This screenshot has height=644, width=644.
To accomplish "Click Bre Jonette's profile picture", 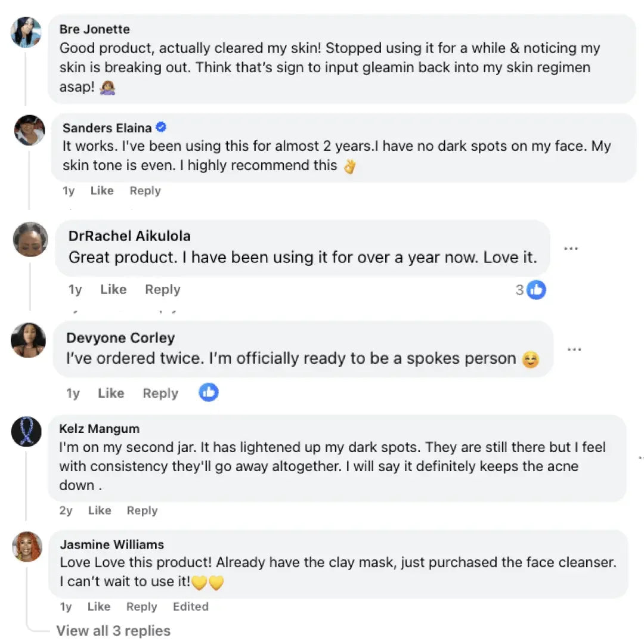I will point(26,32).
